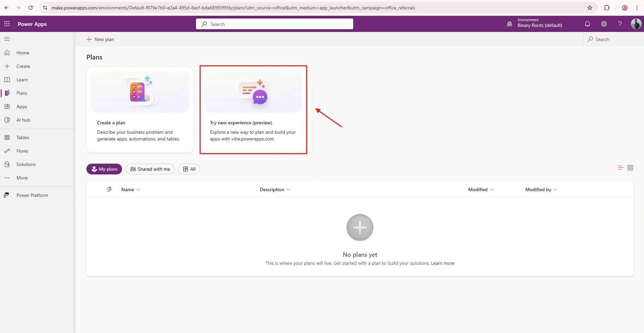Viewport: 644px width, 333px height.
Task: Switch to Shared with me filter
Action: pos(150,169)
